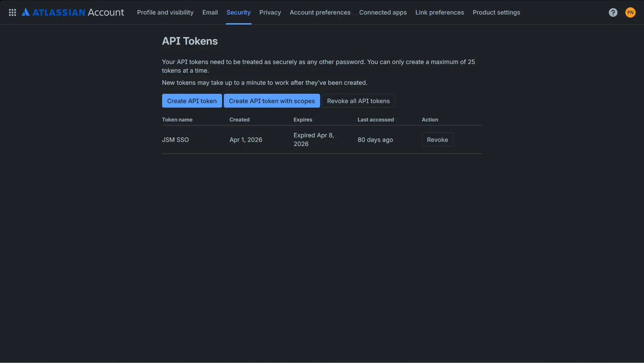Go to Connected apps tab
This screenshot has height=363, width=644.
383,12
